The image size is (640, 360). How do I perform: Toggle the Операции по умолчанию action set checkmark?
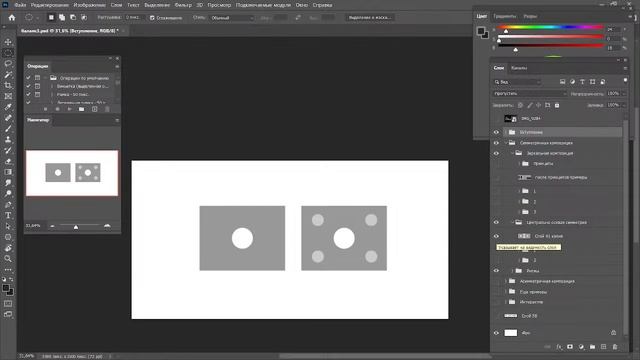click(x=28, y=78)
